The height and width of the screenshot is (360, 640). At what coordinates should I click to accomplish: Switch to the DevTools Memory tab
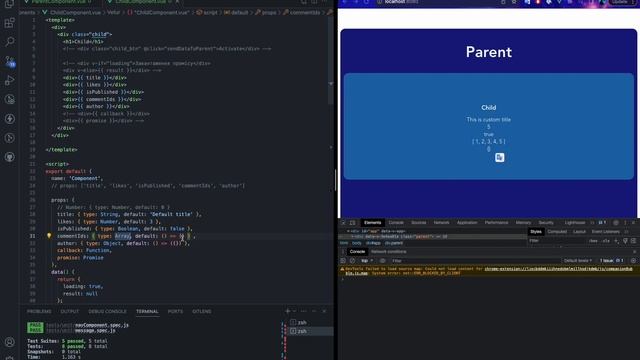pyautogui.click(x=523, y=223)
